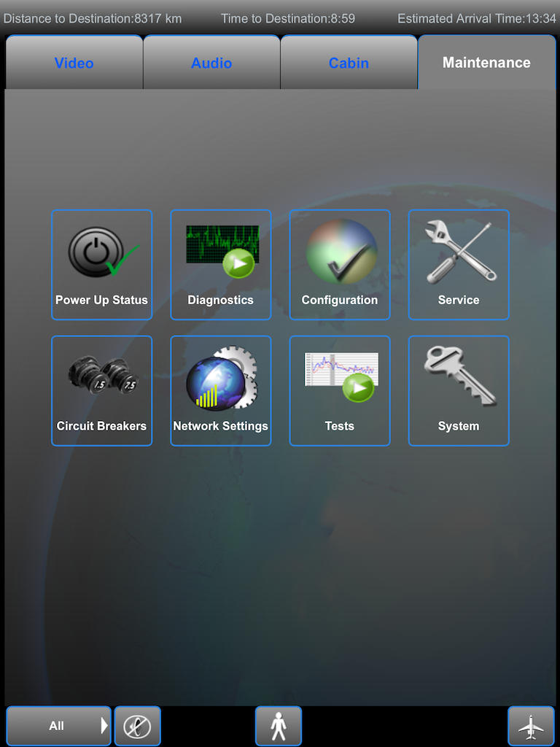Image resolution: width=560 pixels, height=747 pixels.
Task: Tap the mute speaker icon button
Action: pos(138,726)
